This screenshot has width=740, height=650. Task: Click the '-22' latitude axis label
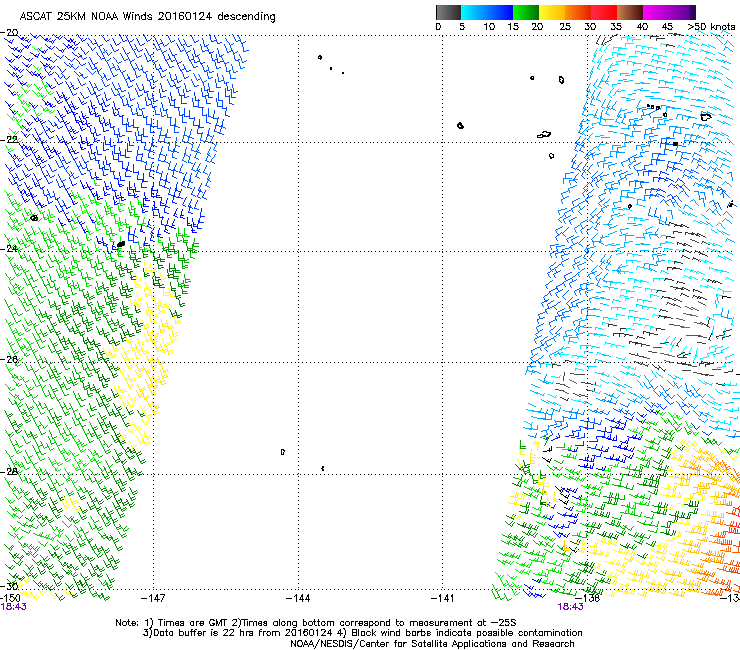tap(9, 140)
